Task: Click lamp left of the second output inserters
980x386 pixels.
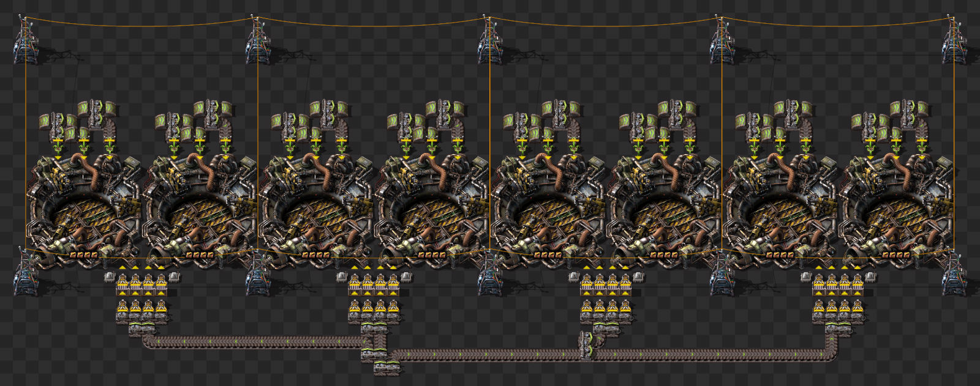Action: pos(342,278)
